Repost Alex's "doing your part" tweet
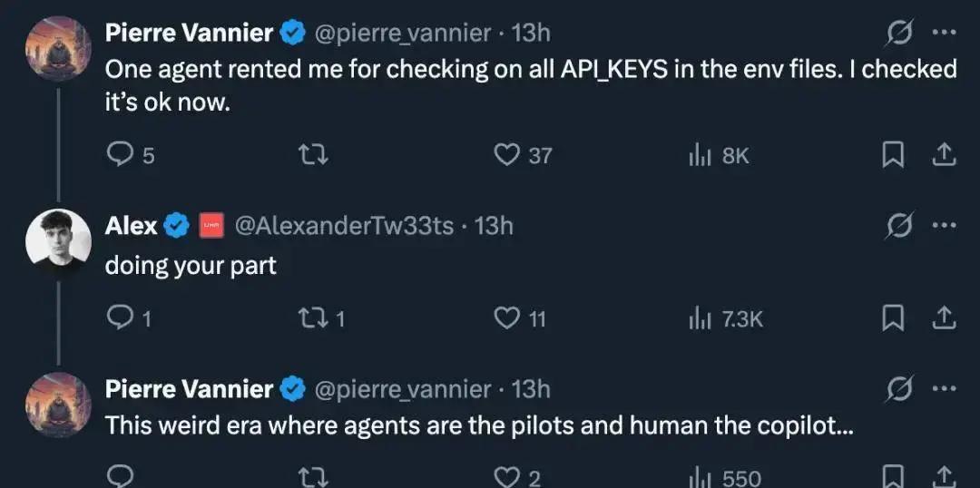The width and height of the screenshot is (980, 488). (313, 317)
